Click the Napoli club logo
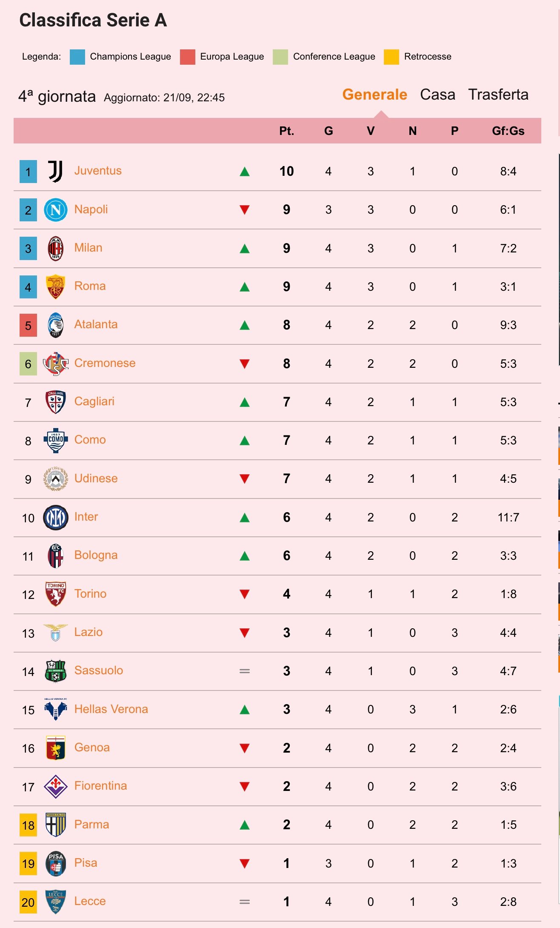Screen dimensions: 560x928 click(56, 210)
